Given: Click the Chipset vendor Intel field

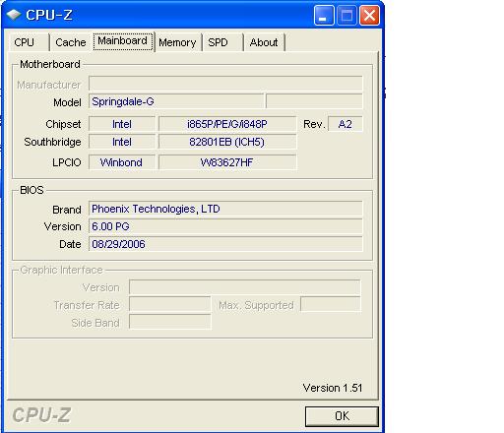Looking at the screenshot, I should coord(122,124).
